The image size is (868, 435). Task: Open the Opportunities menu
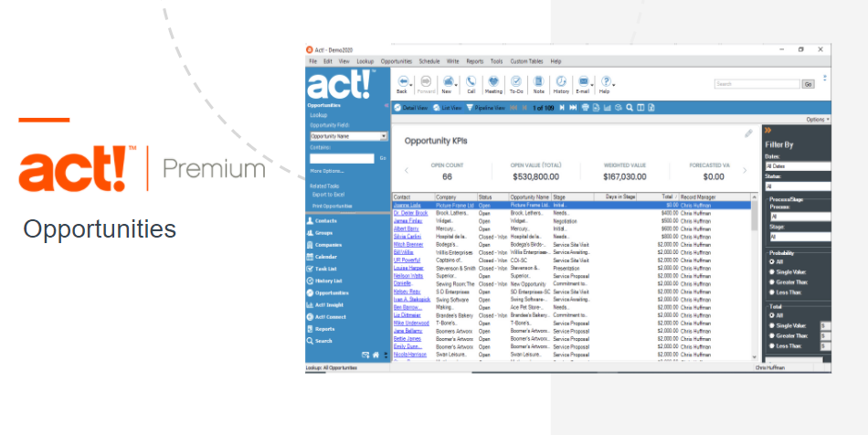(397, 61)
